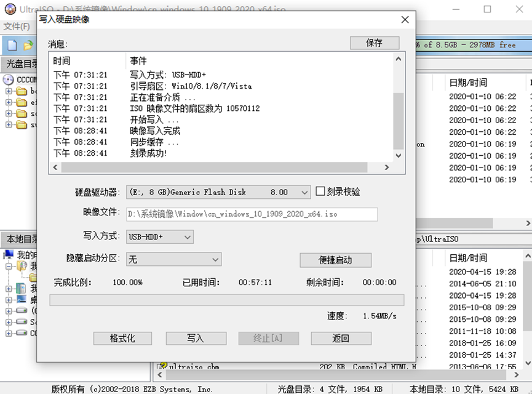
Task: Expand the second folder under CCCOM
Action: (9, 102)
